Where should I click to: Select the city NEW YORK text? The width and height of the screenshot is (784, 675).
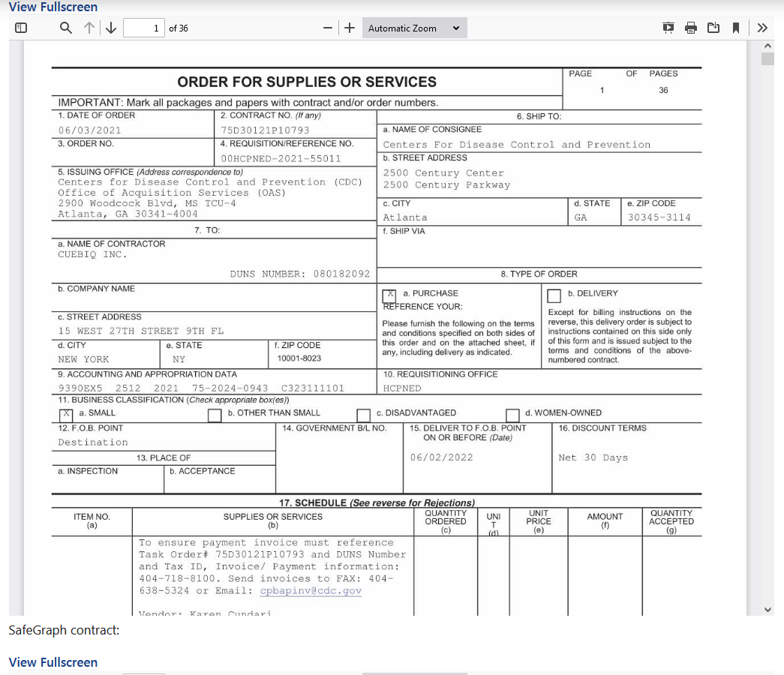(83, 359)
